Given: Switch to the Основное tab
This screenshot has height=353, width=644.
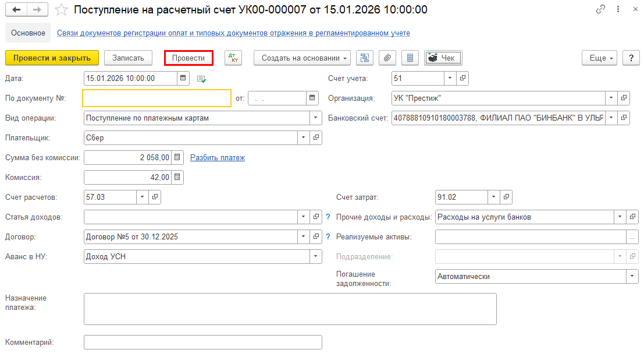Looking at the screenshot, I should pos(28,33).
